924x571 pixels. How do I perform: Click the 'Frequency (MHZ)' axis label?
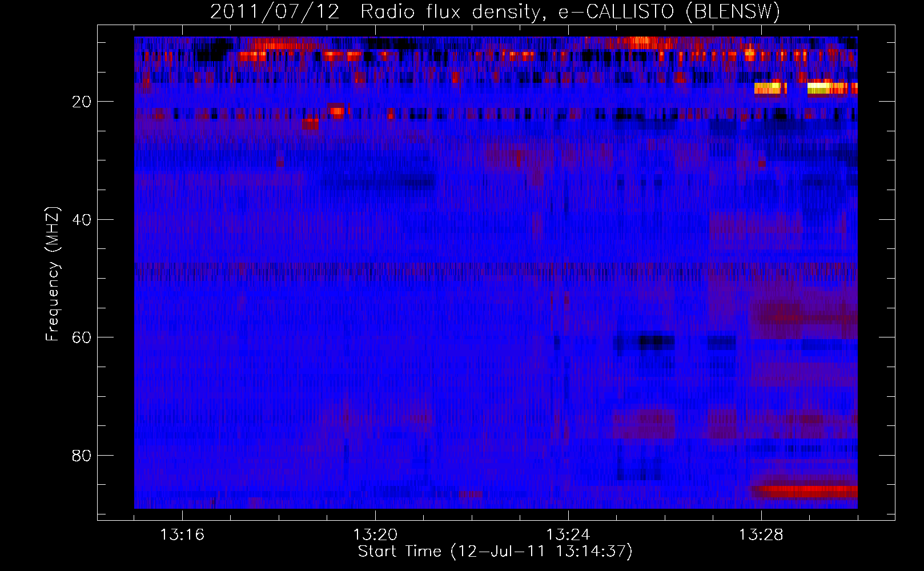point(53,274)
